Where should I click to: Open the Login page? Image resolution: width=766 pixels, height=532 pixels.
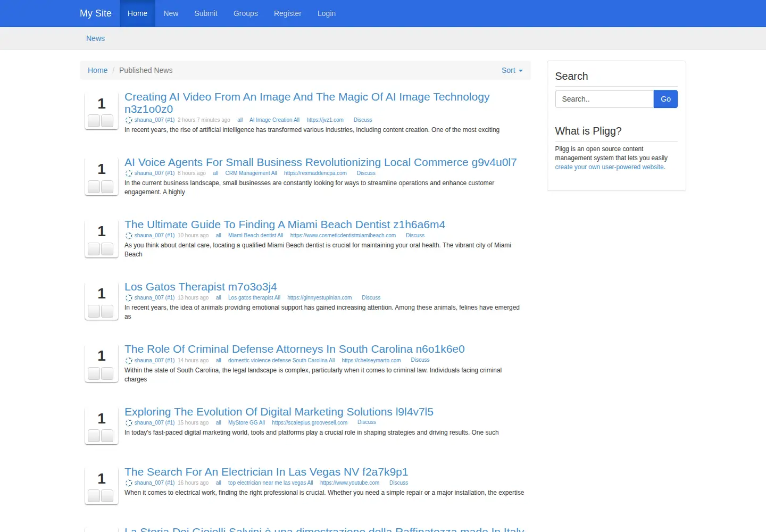click(327, 13)
